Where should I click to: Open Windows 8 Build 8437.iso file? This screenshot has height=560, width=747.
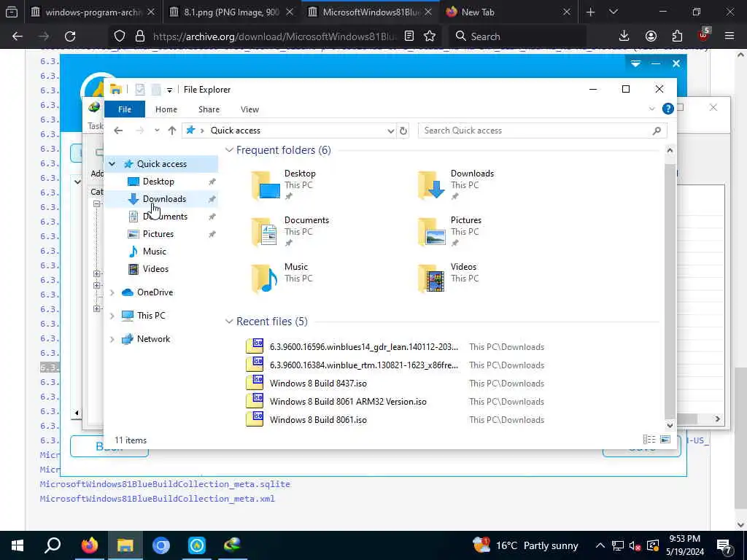tap(318, 384)
